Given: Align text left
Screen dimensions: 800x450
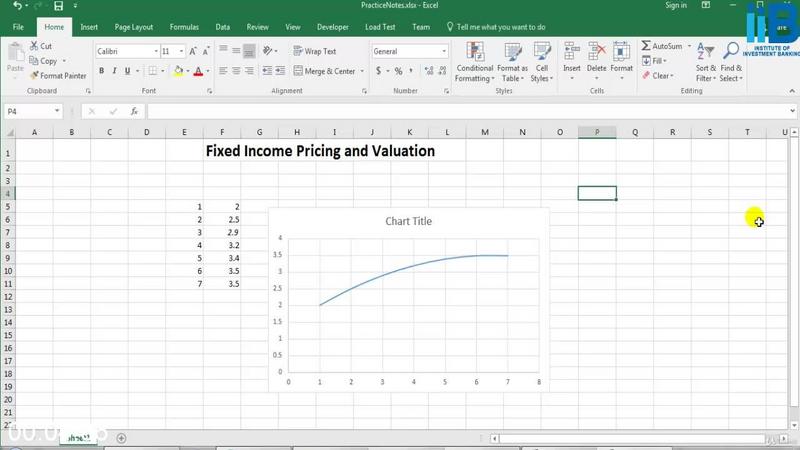Looking at the screenshot, I should point(223,71).
